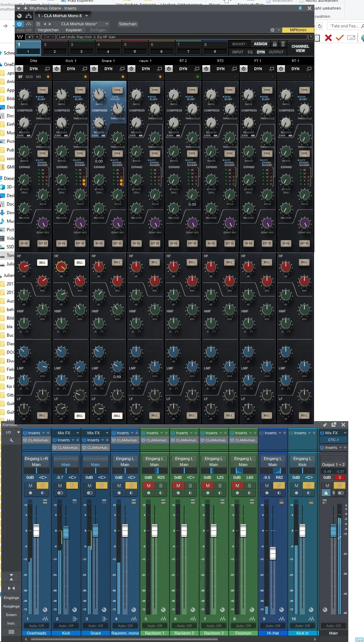Switch to the OUTPUT section tab

pyautogui.click(x=276, y=52)
